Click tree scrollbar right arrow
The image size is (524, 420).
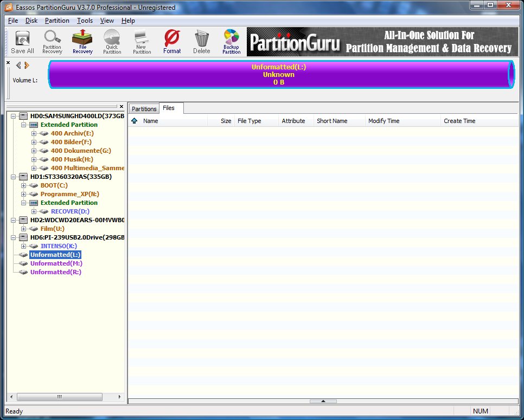coord(120,397)
